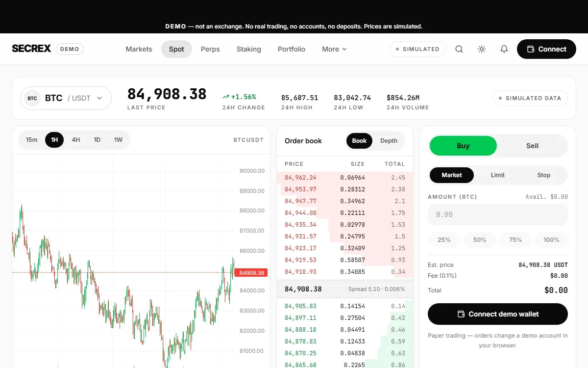
Task: Click the SIZE column header
Action: 358,164
